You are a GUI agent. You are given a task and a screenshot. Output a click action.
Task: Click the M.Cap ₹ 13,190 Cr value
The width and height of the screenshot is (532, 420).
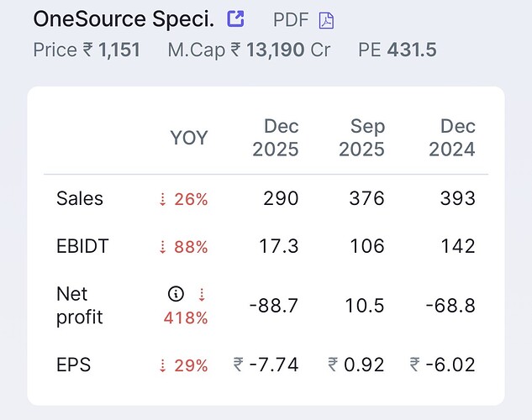[x=249, y=50]
